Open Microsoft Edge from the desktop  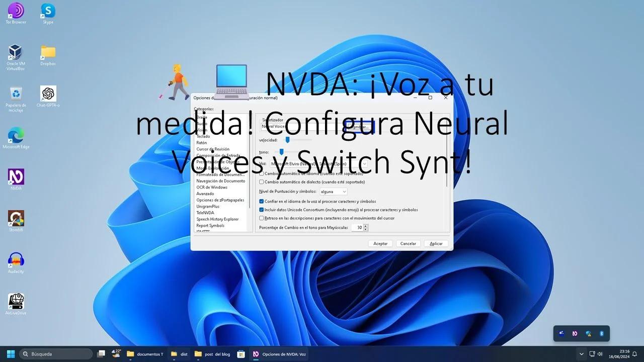(16, 136)
